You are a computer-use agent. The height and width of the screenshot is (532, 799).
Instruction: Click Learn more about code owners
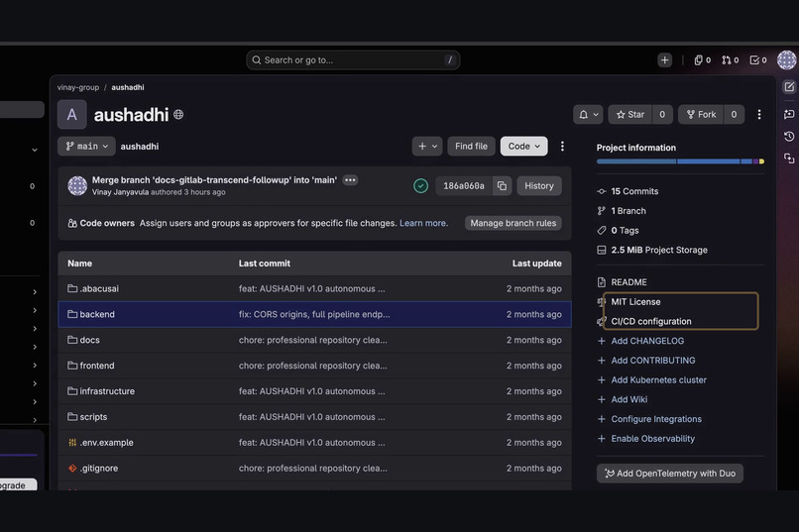tap(423, 223)
